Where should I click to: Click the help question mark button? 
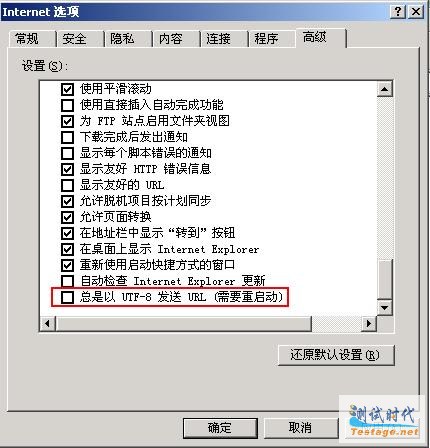398,12
